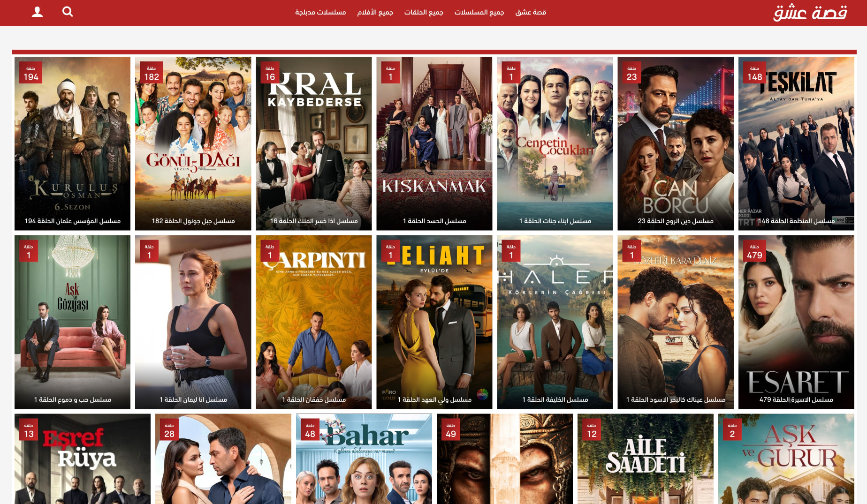Click title مسلسل دين الروح الحلقة 23
This screenshot has width=867, height=504.
(676, 221)
